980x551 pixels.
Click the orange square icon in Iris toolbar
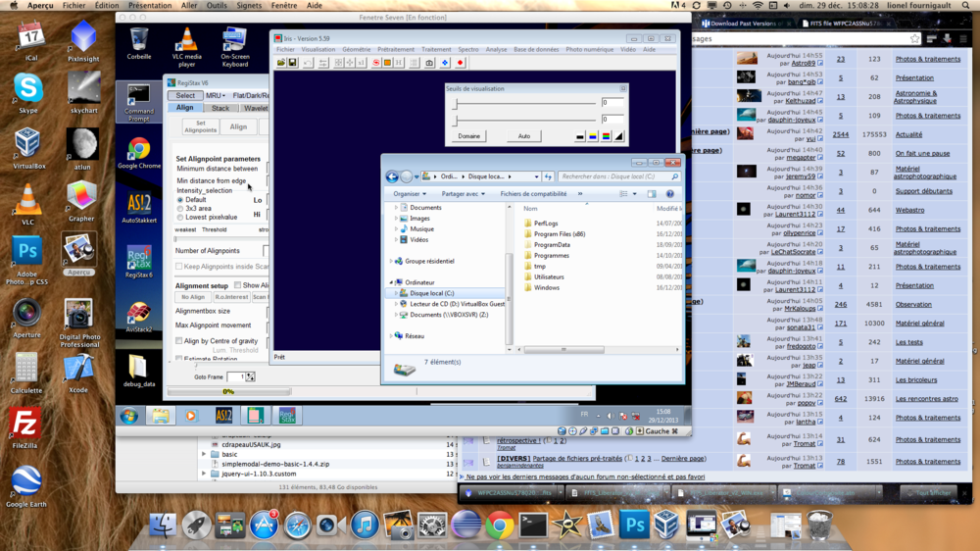[387, 63]
